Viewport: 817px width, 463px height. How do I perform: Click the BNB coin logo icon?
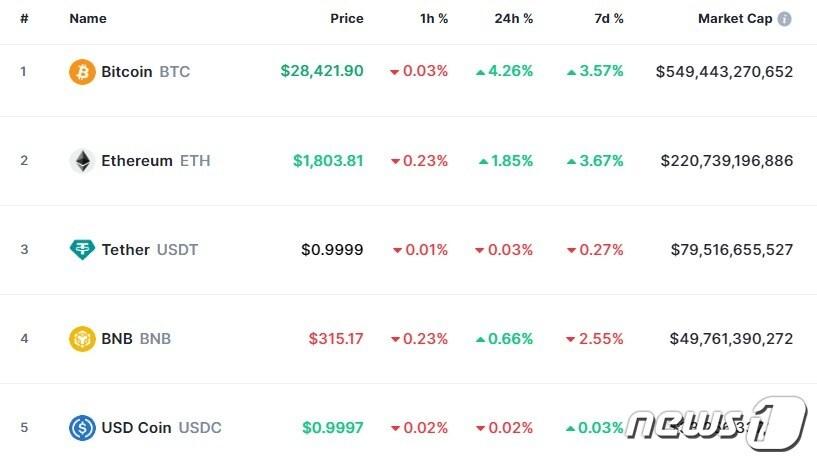(82, 339)
